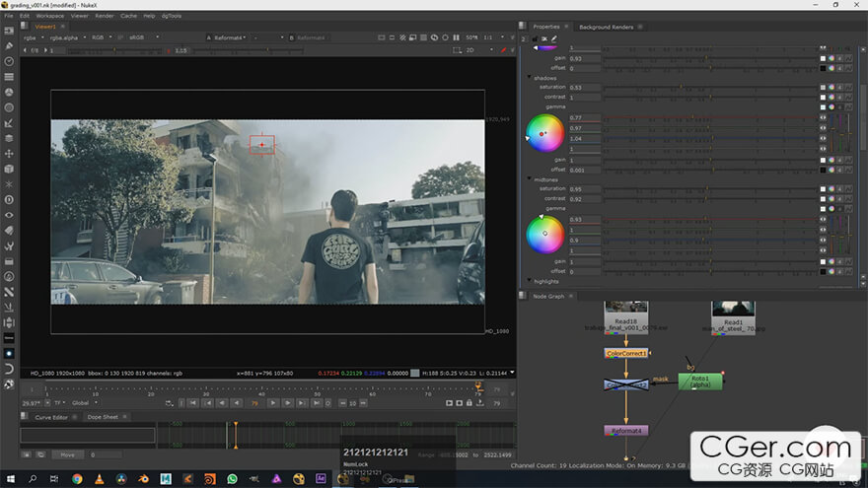Select the ColorCorrect1 node
The image size is (868, 488).
tap(626, 353)
